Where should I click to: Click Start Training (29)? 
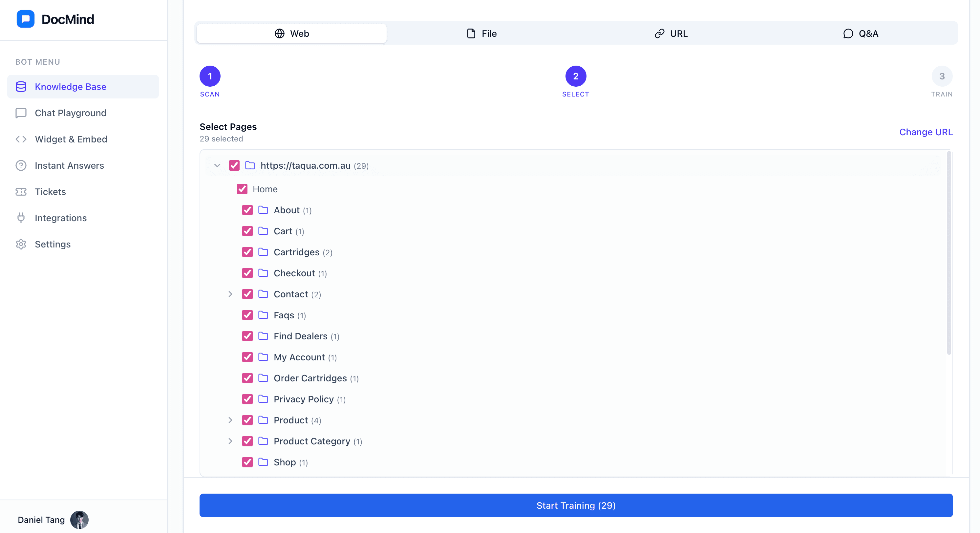pyautogui.click(x=576, y=505)
